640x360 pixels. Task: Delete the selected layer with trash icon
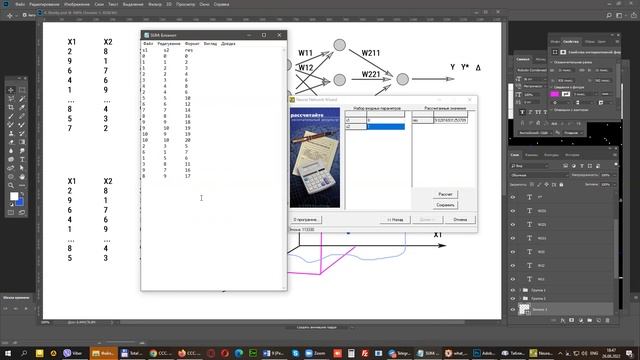(607, 320)
